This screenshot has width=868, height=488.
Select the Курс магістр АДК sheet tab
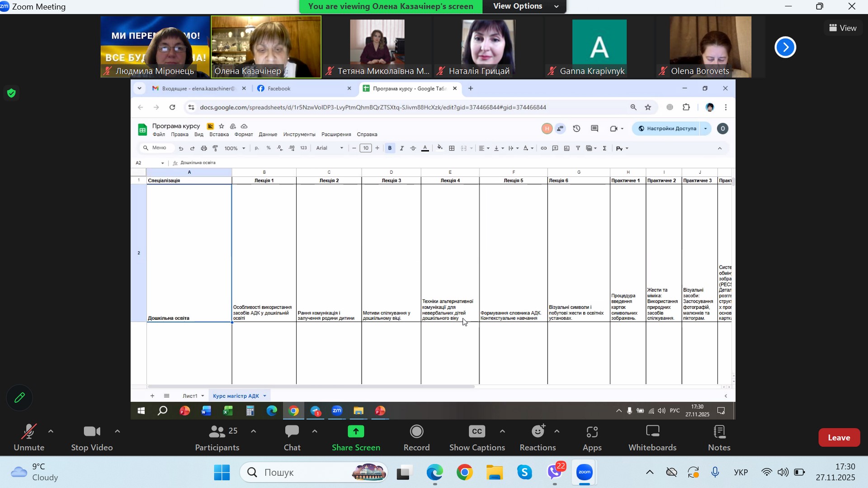pos(236,396)
